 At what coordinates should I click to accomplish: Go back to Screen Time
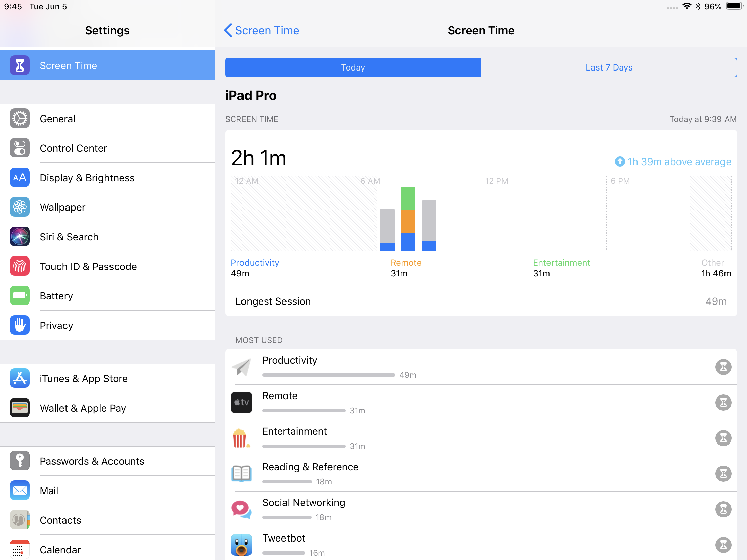coord(261,30)
